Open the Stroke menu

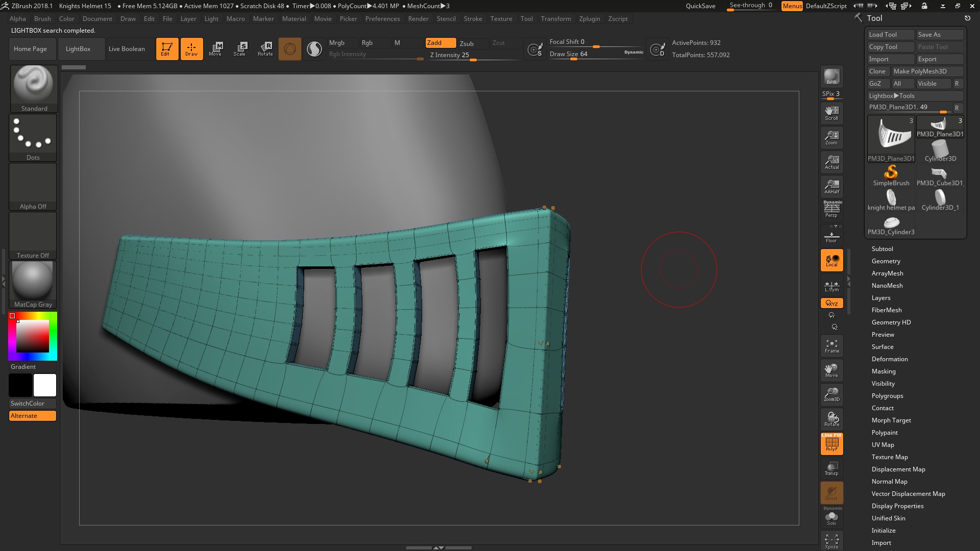point(473,19)
